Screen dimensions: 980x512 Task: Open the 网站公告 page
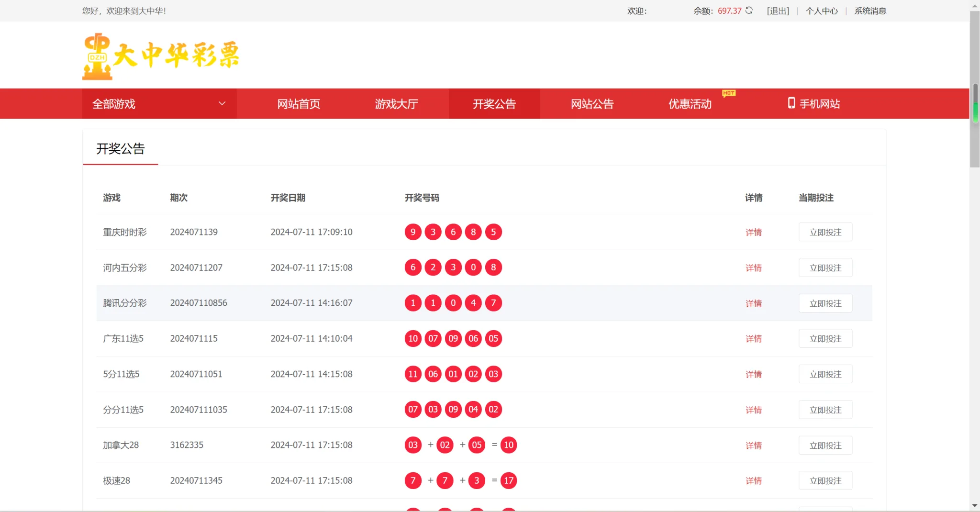click(x=591, y=103)
